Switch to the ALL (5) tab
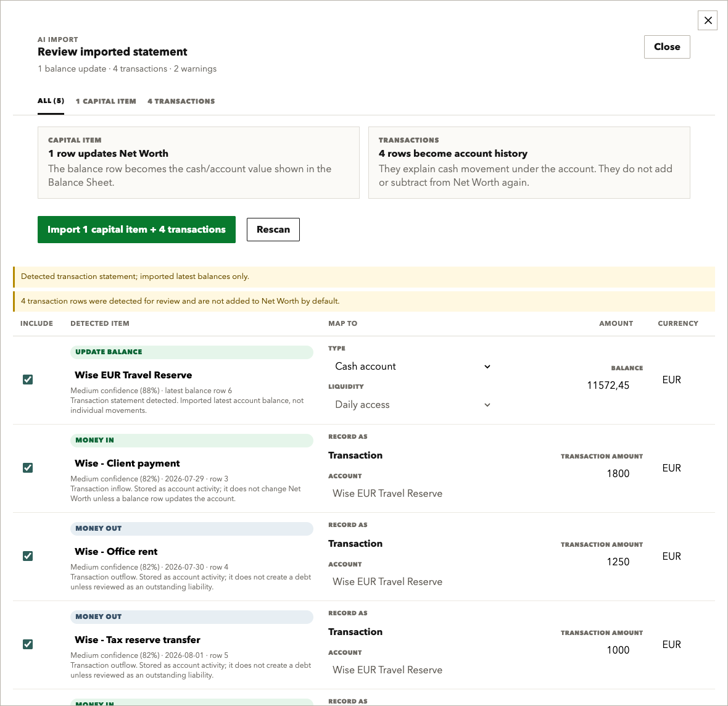The width and height of the screenshot is (728, 706). pyautogui.click(x=51, y=101)
